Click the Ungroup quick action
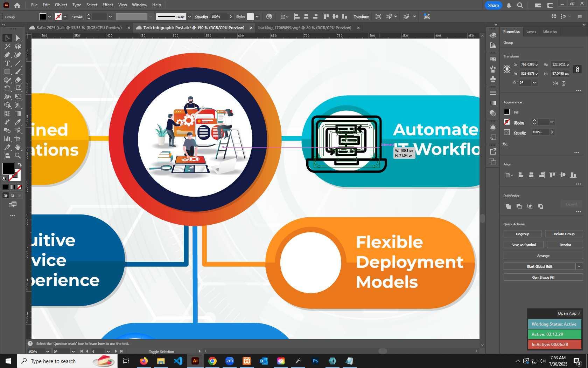The width and height of the screenshot is (588, 368). 523,234
